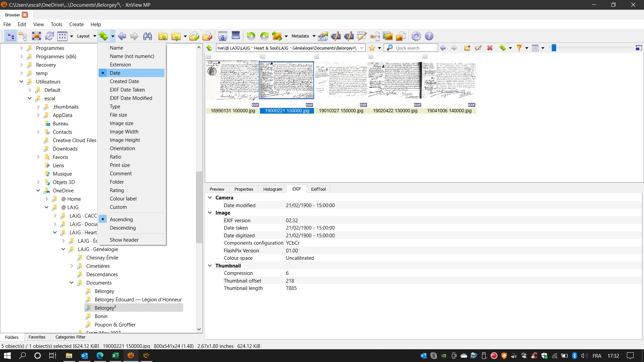Click the binoculars search files icon

click(x=148, y=36)
